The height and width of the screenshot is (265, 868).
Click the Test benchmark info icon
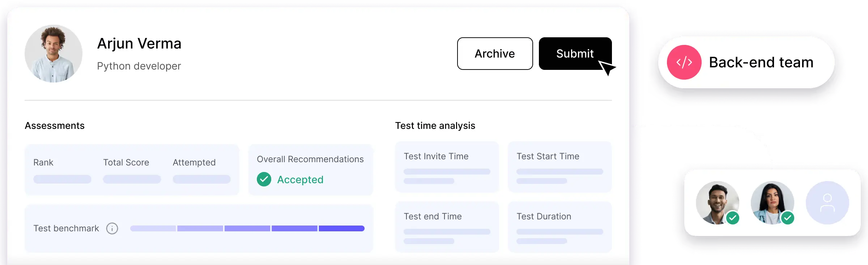tap(112, 228)
